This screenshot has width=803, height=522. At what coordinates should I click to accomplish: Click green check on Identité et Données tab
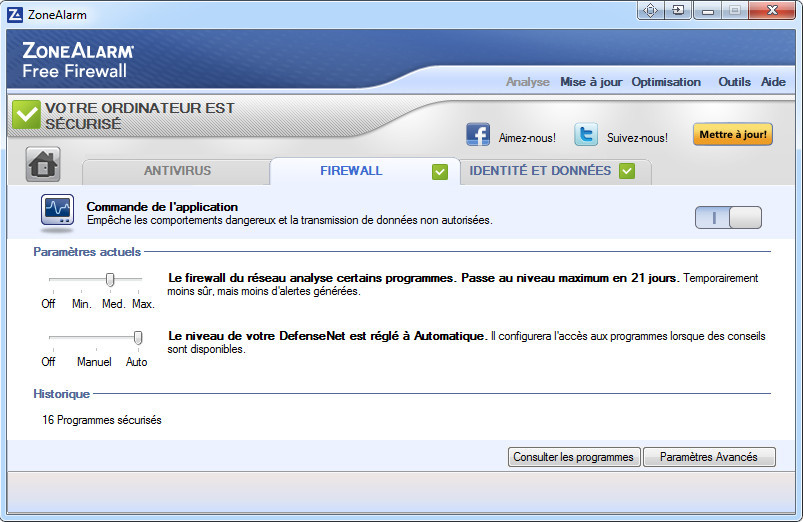click(x=627, y=171)
